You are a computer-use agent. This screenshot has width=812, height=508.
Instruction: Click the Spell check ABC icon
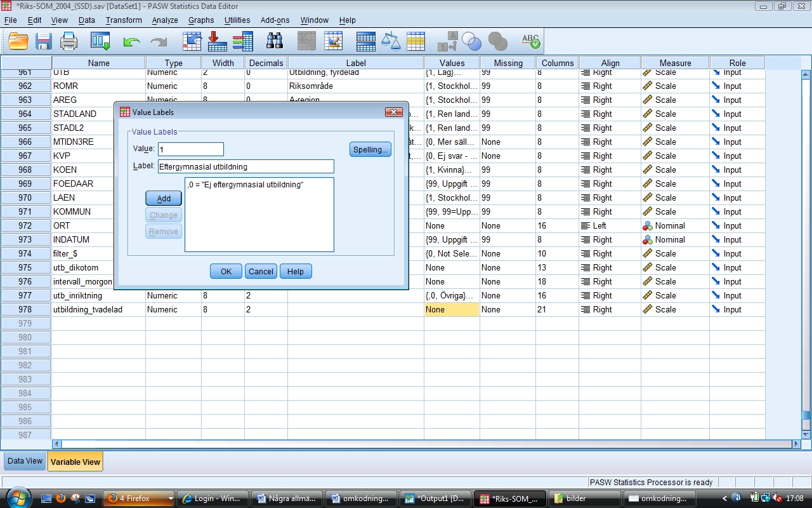point(530,42)
